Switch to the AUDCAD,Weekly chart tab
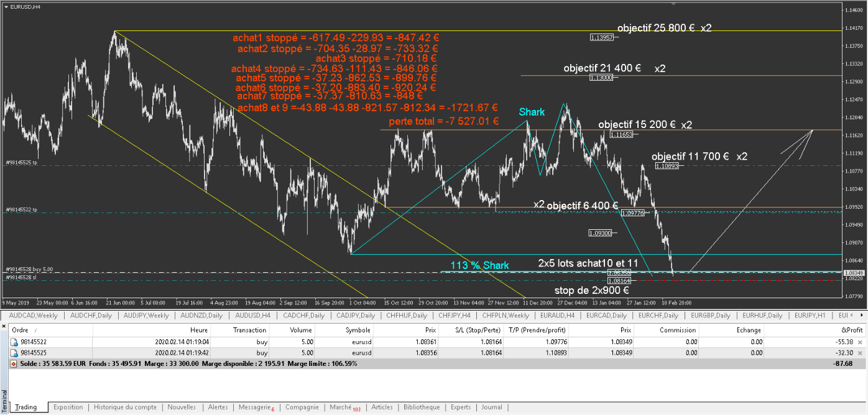 [34, 316]
